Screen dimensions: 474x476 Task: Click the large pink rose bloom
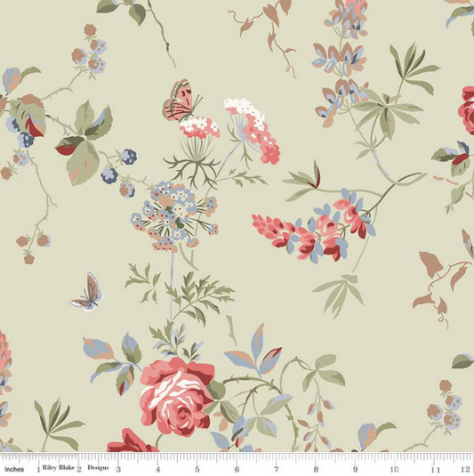click(x=177, y=396)
